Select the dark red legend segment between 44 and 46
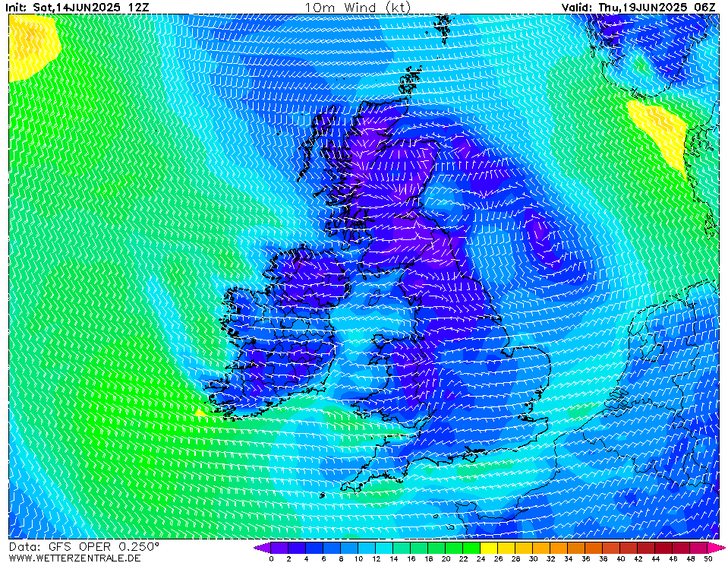The width and height of the screenshot is (728, 563). click(664, 548)
